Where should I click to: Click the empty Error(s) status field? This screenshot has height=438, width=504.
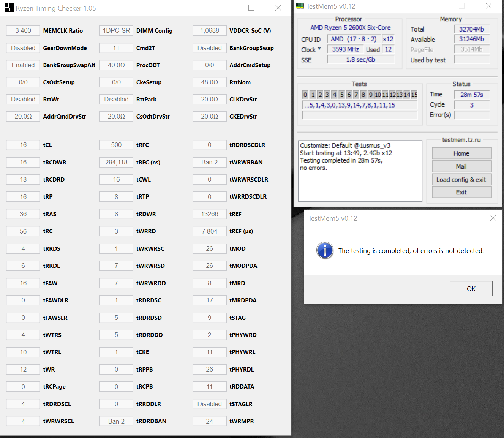coord(472,115)
